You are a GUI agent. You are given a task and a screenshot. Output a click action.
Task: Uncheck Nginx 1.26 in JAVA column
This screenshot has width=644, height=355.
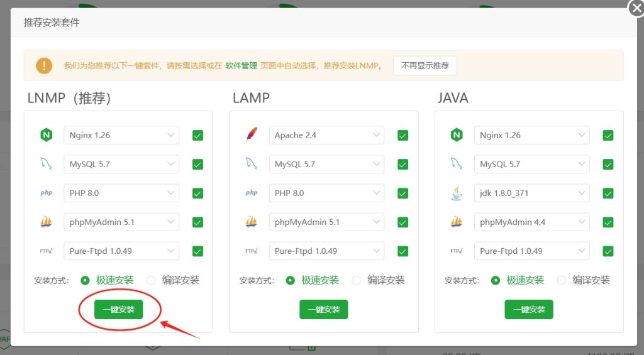pyautogui.click(x=608, y=136)
